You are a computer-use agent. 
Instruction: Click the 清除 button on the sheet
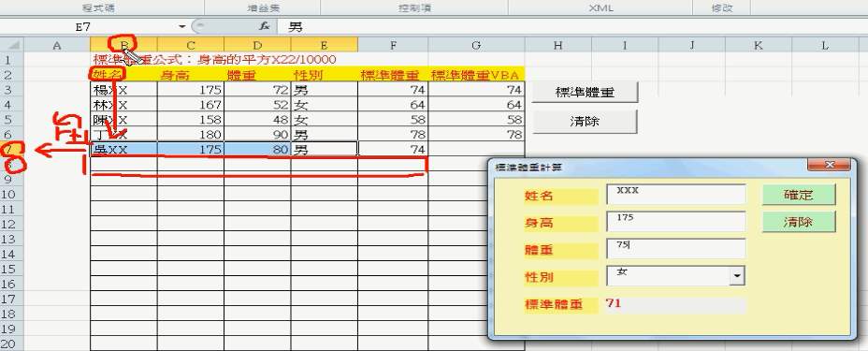tap(586, 122)
